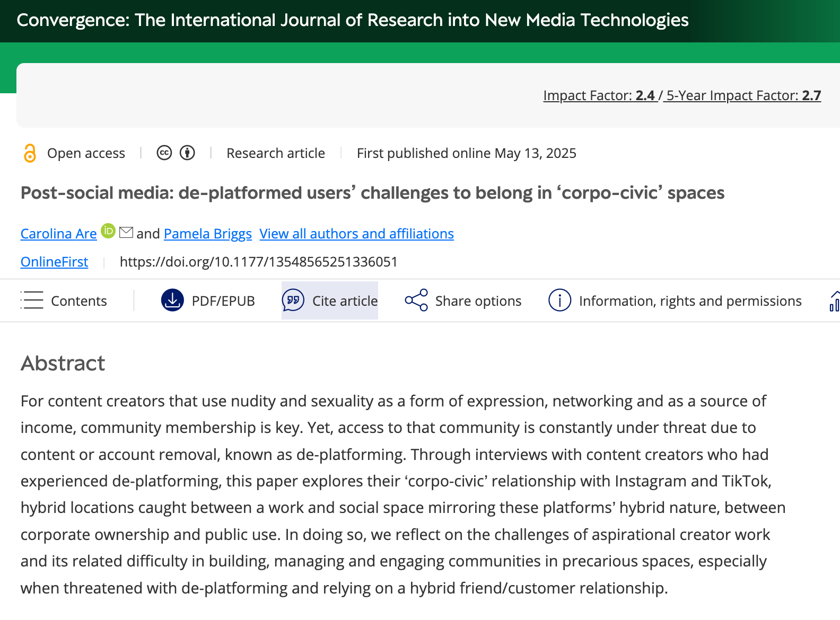The height and width of the screenshot is (620, 840).
Task: Click the PDF/EPUB download icon
Action: (x=172, y=300)
